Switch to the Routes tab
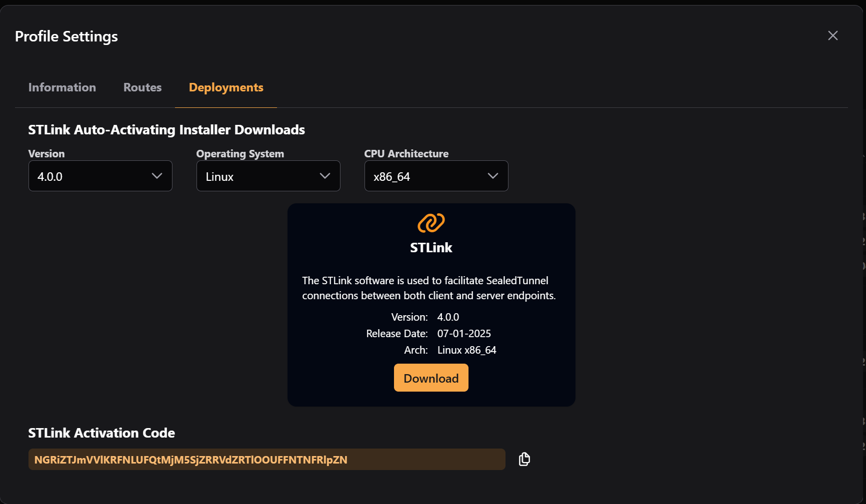The width and height of the screenshot is (866, 504). click(x=142, y=87)
